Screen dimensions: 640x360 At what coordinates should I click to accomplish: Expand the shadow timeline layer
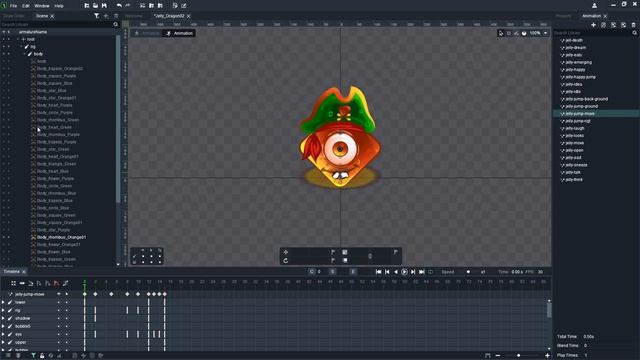coord(3,318)
